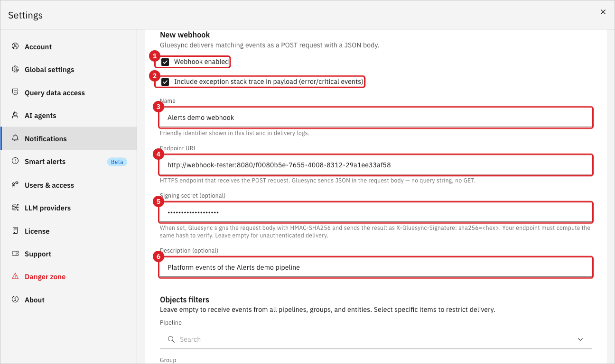The height and width of the screenshot is (364, 615).
Task: Click the Query data access shield icon
Action: point(15,92)
